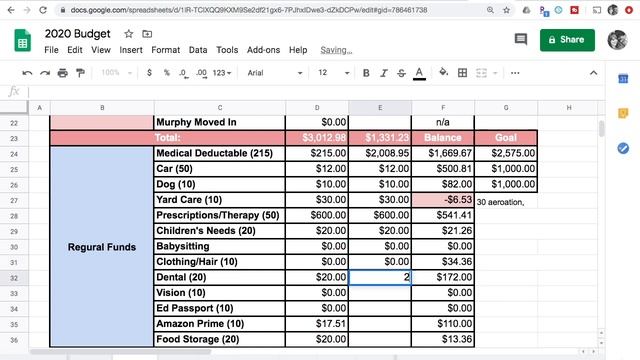
Task: Collapse the menus with the chevron arrow
Action: point(593,73)
